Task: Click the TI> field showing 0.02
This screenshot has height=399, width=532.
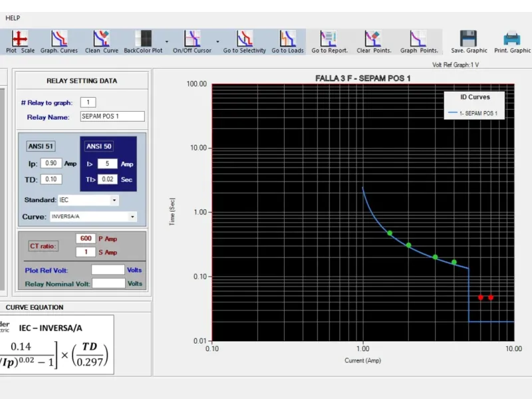Action: pyautogui.click(x=108, y=179)
